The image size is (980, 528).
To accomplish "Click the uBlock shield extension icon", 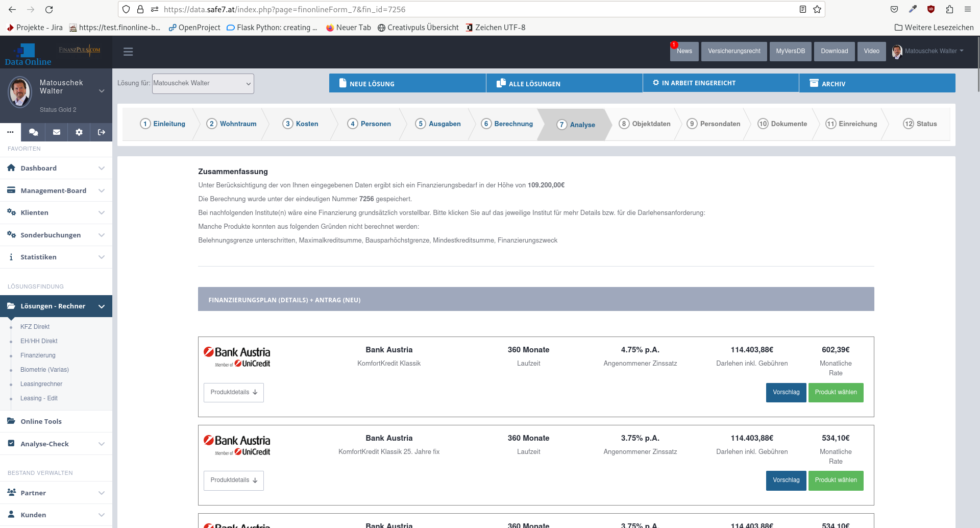I will (x=931, y=9).
